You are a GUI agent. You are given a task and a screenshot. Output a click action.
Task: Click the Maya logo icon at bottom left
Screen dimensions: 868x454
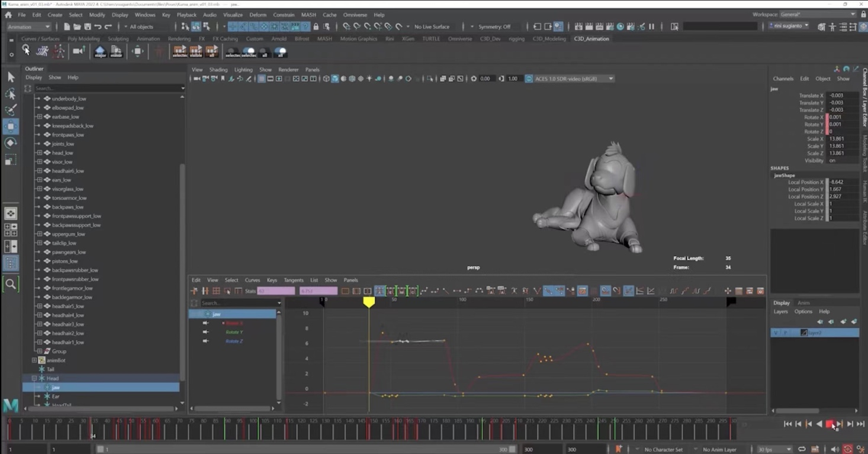click(x=11, y=405)
